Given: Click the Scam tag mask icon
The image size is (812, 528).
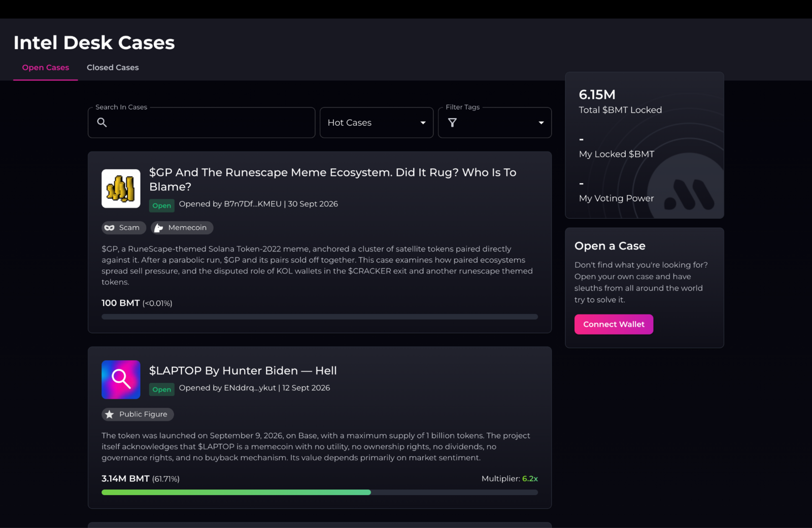Looking at the screenshot, I should (x=109, y=228).
